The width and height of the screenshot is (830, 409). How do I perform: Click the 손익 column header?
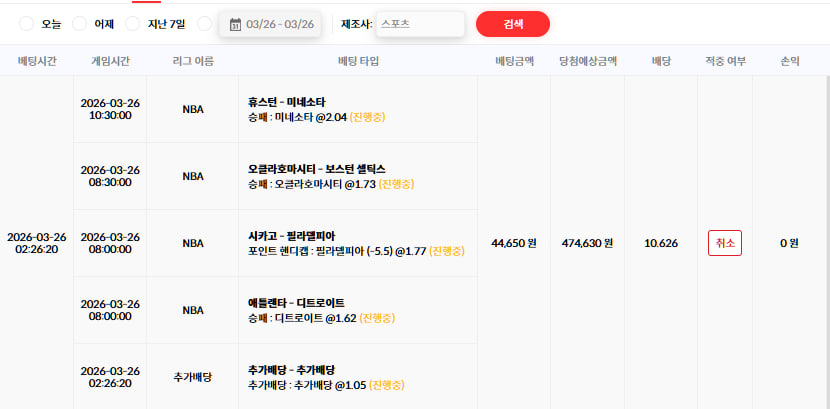(790, 61)
